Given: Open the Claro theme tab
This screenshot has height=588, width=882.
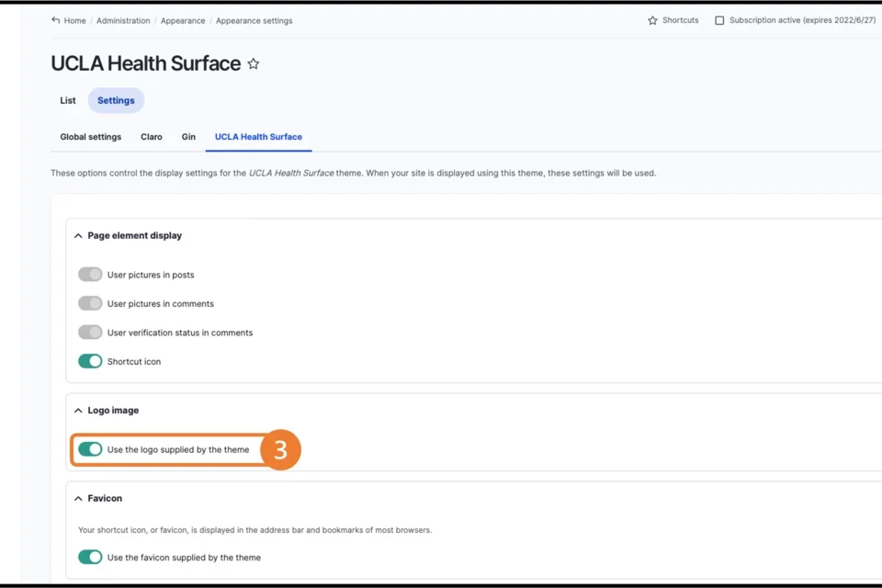Looking at the screenshot, I should [x=152, y=137].
